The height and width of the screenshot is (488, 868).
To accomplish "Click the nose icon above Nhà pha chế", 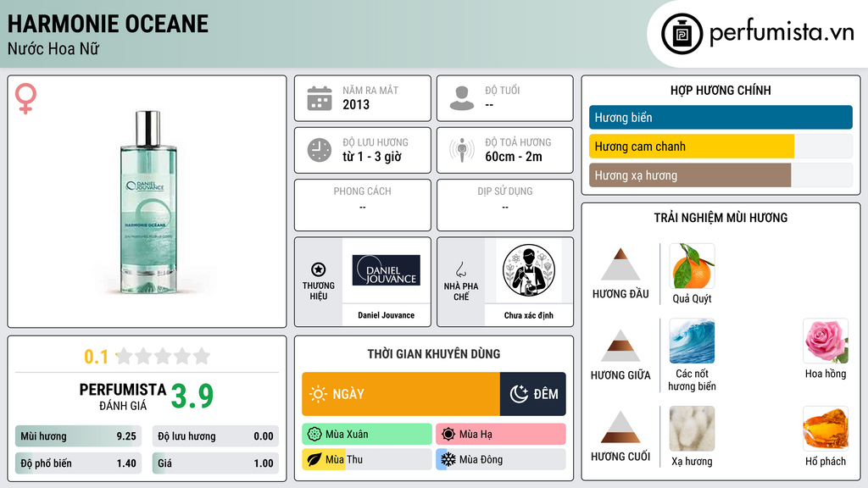I will pos(460,269).
